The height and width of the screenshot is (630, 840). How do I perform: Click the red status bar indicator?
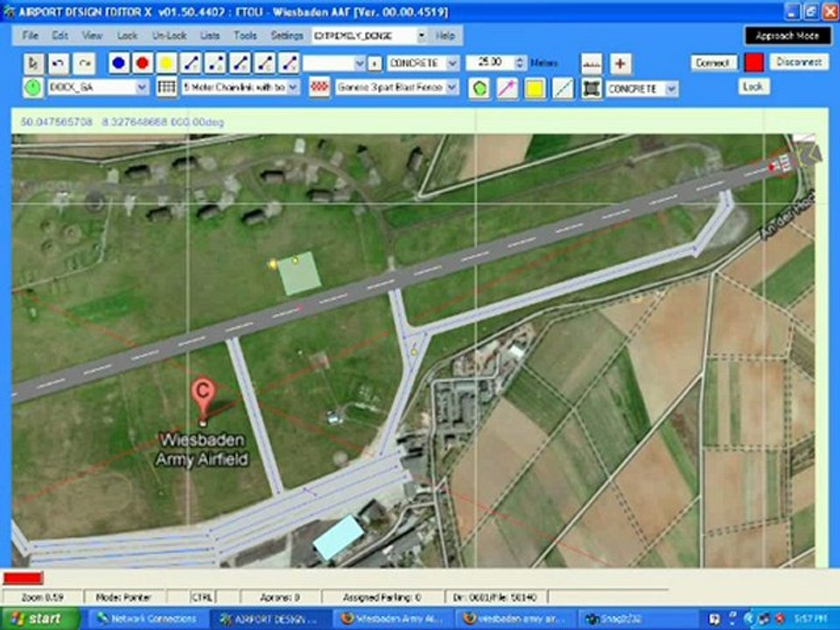click(x=23, y=578)
